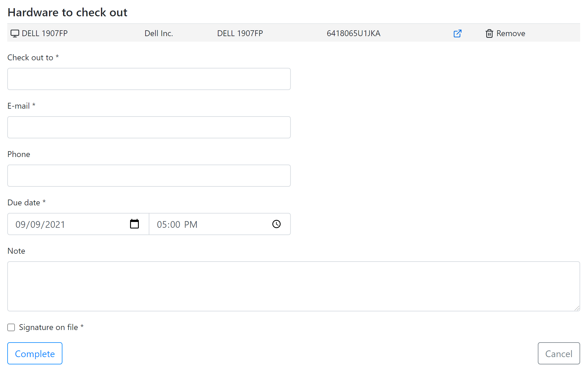Click the monitor icon beside DELL 1907FP
Image resolution: width=588 pixels, height=374 pixels.
(15, 33)
